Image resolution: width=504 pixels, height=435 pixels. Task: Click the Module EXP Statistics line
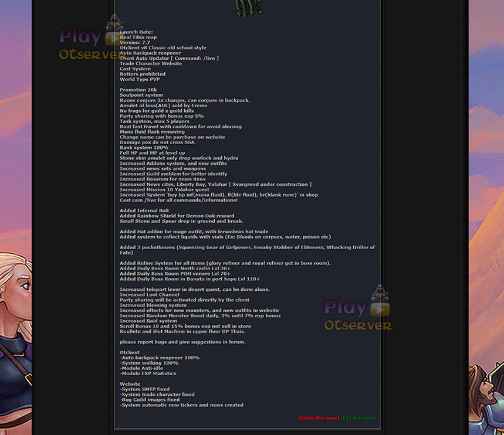pos(148,373)
